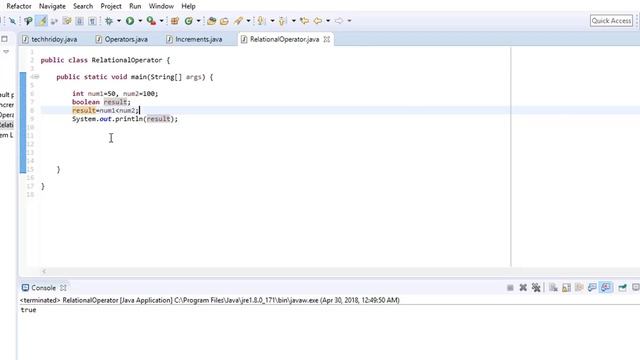Open the Search menu
640x360 pixels.
tap(83, 7)
